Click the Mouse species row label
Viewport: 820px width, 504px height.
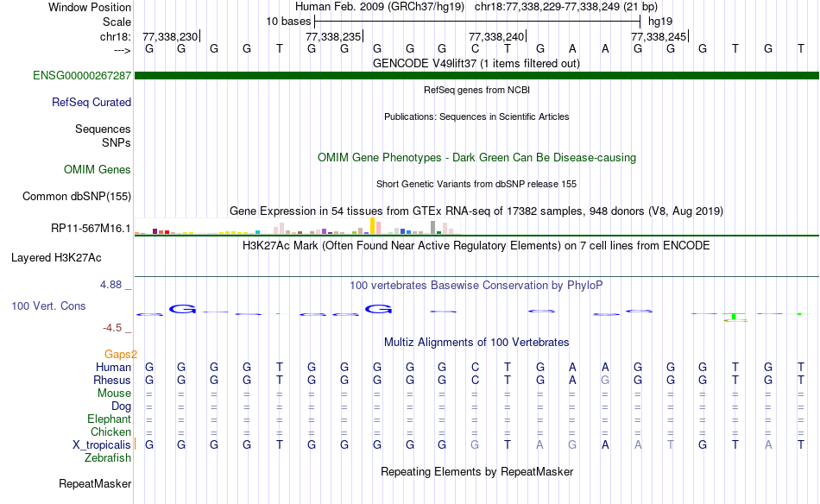[x=114, y=394]
